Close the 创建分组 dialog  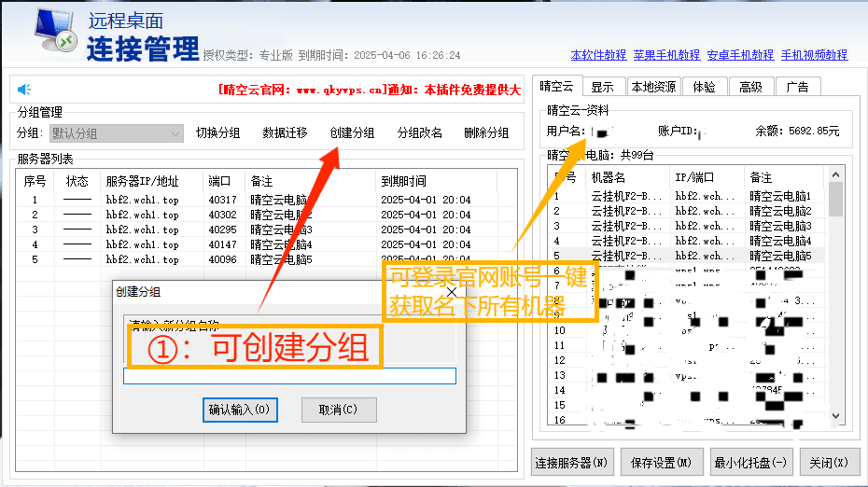(452, 291)
